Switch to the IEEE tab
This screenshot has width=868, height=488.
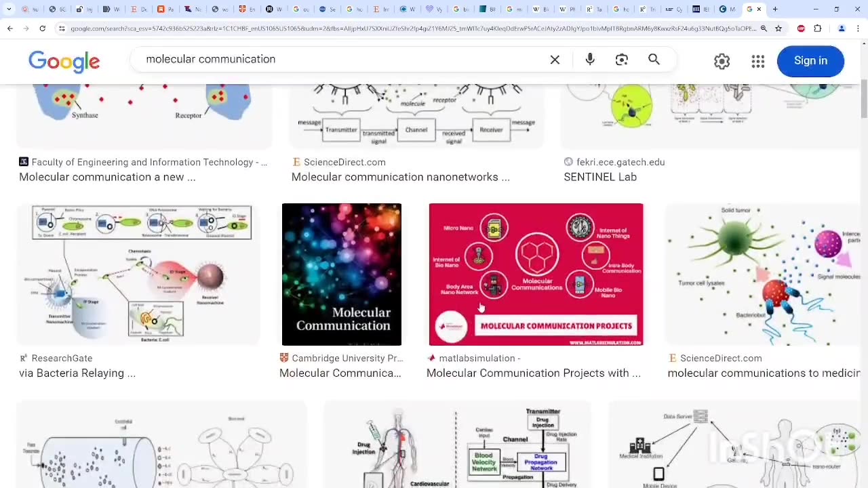[701, 9]
